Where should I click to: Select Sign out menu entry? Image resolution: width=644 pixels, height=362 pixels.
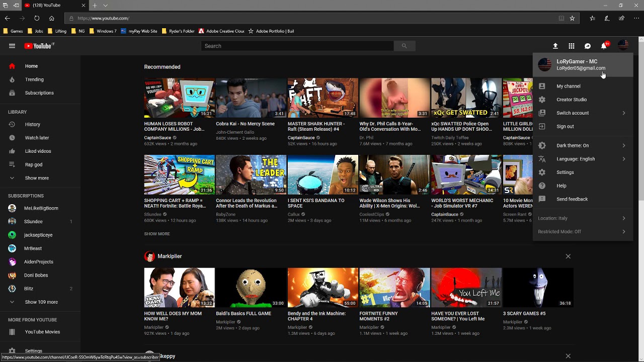coord(583,126)
